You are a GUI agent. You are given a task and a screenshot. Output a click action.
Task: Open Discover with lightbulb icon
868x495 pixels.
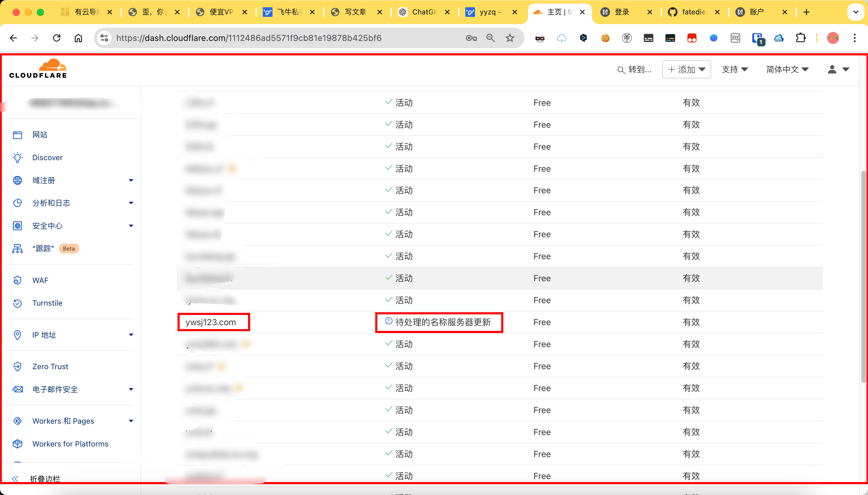click(47, 157)
